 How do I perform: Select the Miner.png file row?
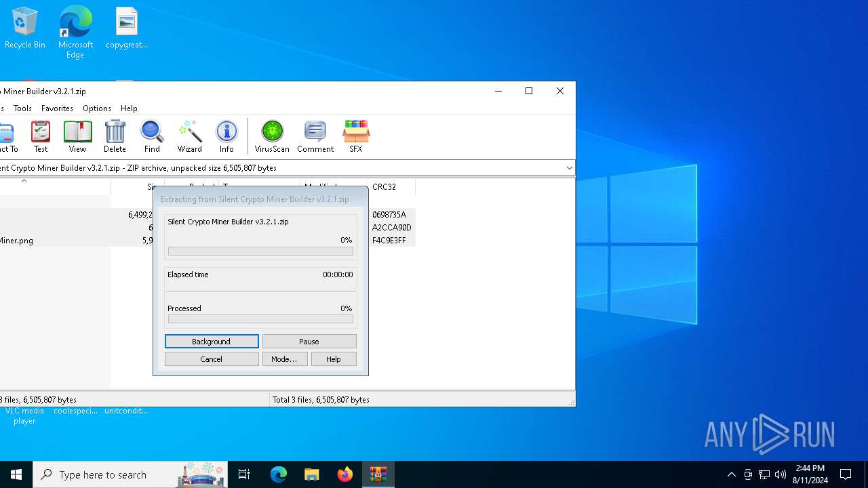[208, 241]
